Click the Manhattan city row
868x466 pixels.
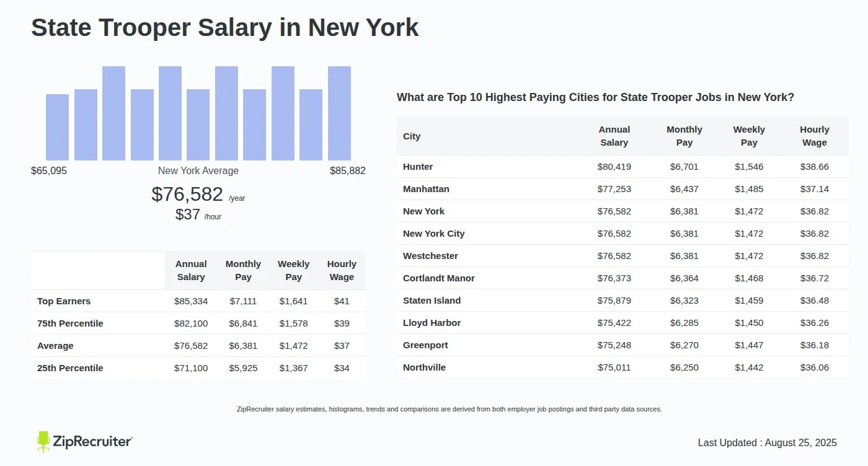pyautogui.click(x=622, y=189)
